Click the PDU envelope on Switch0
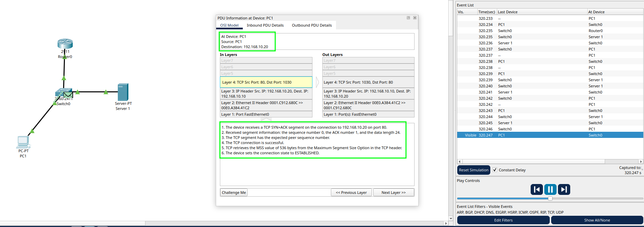 (68, 95)
